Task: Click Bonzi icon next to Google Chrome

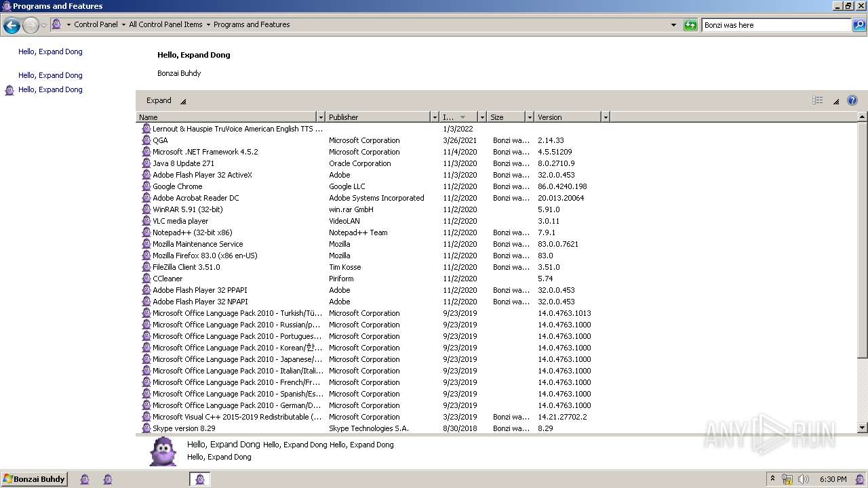Action: 146,186
